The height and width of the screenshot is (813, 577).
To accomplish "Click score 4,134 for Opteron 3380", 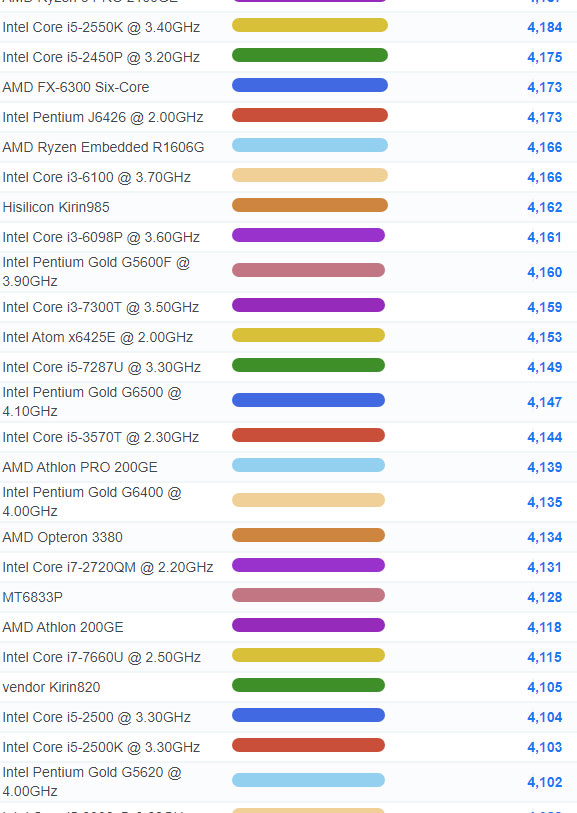I will 544,538.
